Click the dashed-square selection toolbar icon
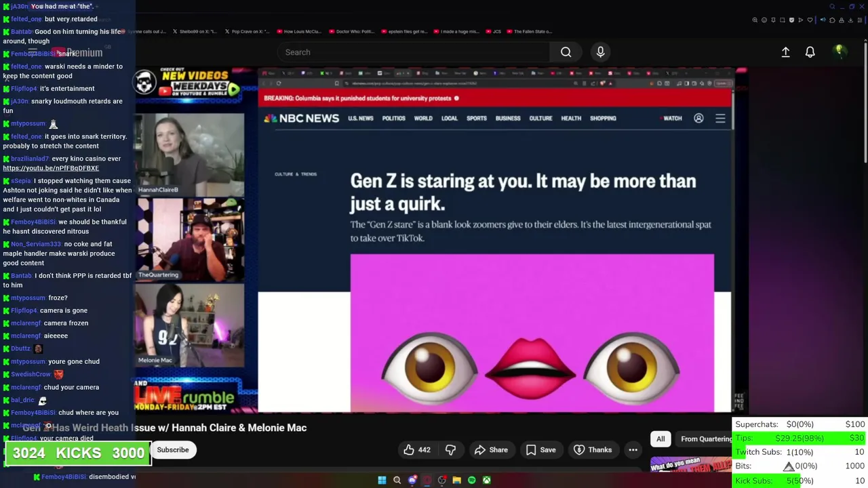This screenshot has height=488, width=868. coord(783,20)
